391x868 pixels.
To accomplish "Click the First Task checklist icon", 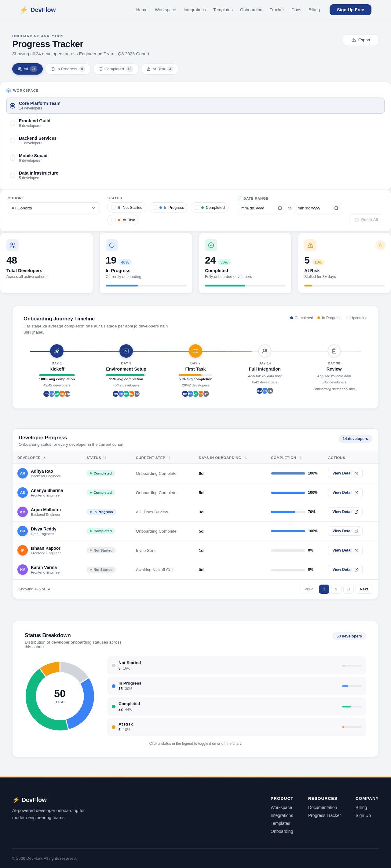I will point(195,351).
